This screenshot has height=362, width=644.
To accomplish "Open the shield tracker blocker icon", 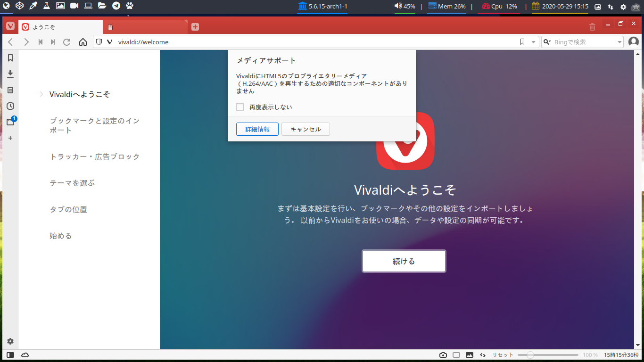I will (x=99, y=42).
